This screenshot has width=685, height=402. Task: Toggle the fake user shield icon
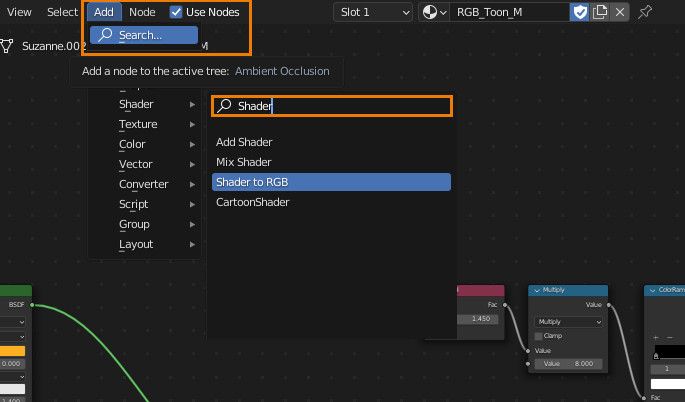[x=580, y=12]
